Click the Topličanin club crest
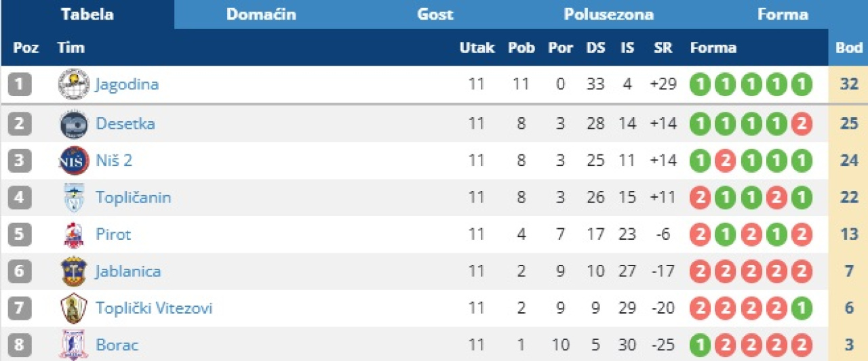The image size is (868, 361). (x=73, y=198)
